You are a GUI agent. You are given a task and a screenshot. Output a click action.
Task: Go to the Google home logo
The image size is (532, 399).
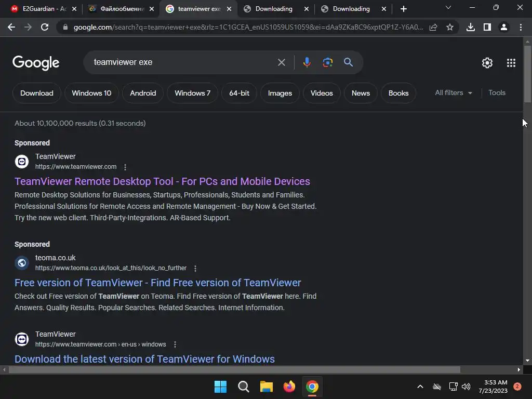pyautogui.click(x=36, y=63)
